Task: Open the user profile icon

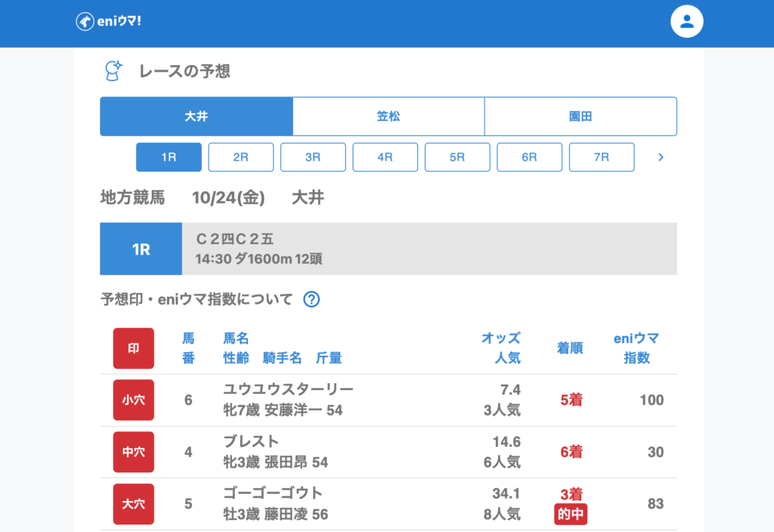Action: click(x=686, y=22)
